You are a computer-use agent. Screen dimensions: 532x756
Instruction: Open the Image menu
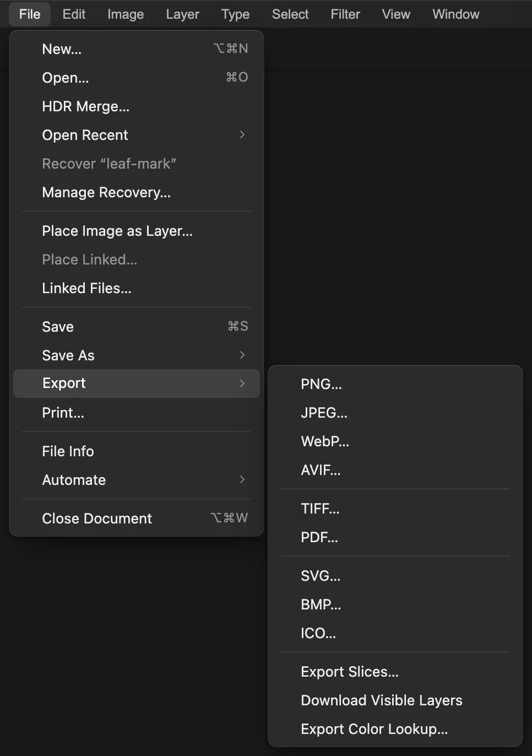coord(126,14)
